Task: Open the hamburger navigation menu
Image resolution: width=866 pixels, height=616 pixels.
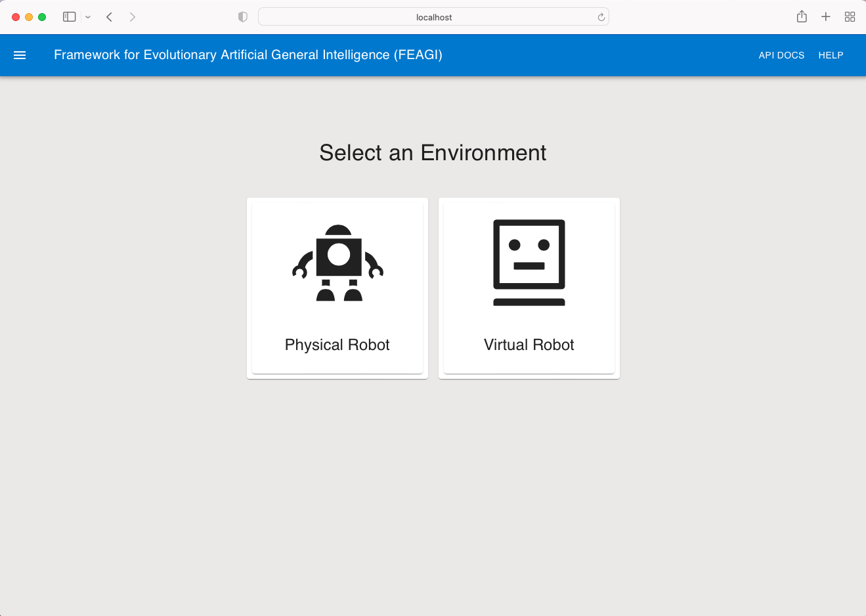Action: pyautogui.click(x=20, y=55)
